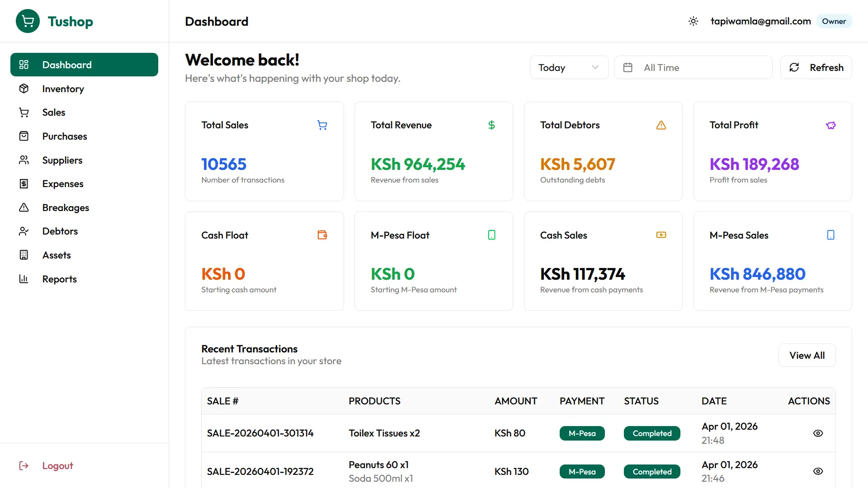Click the Purchases bag icon in sidebar
Screen dimensions: 868x488
point(24,136)
